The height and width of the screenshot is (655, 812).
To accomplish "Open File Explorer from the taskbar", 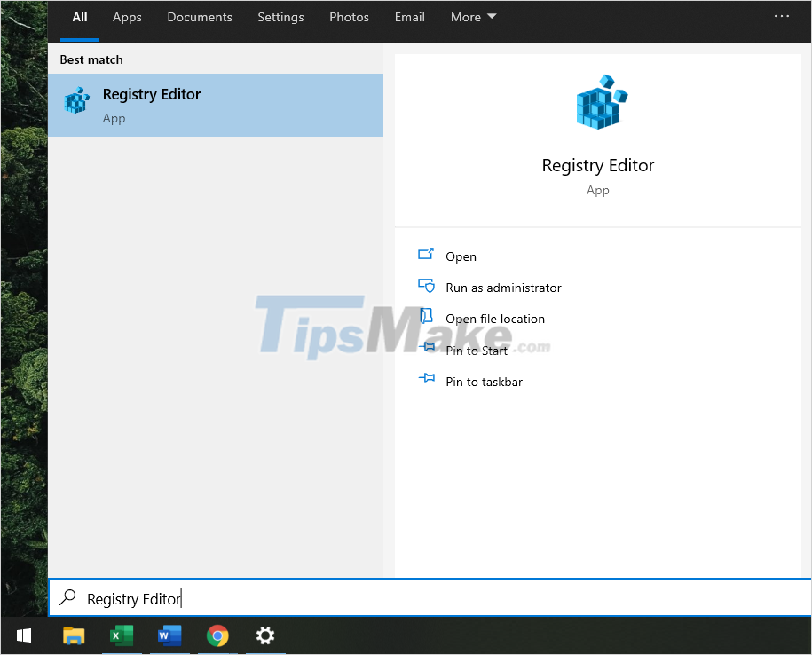I will tap(74, 636).
